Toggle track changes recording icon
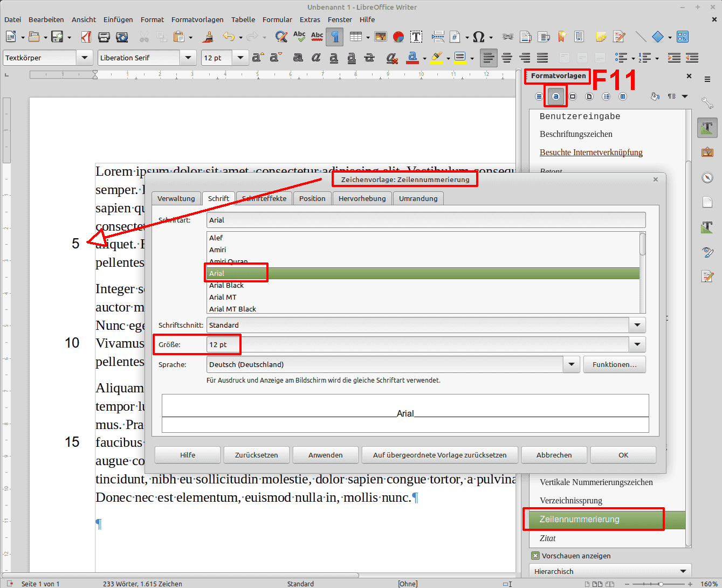The width and height of the screenshot is (722, 588). click(x=620, y=37)
